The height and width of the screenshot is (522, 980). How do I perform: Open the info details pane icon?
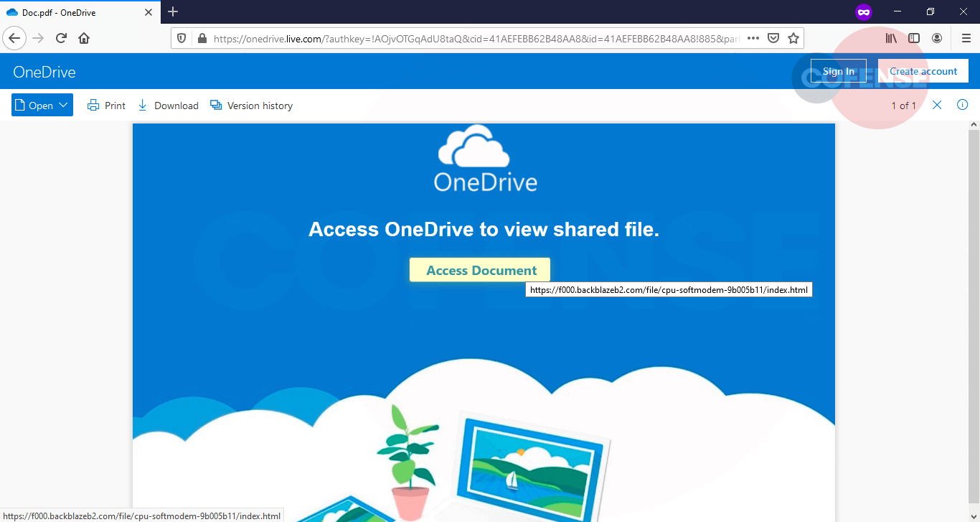[963, 105]
